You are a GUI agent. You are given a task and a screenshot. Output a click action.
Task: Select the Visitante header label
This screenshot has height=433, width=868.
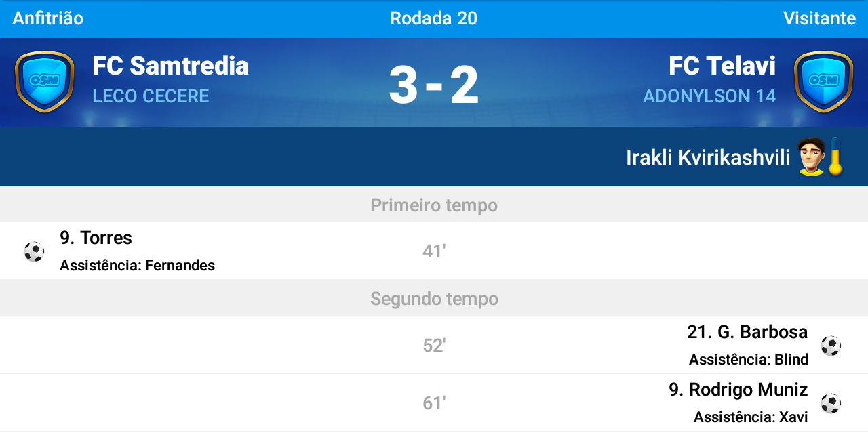[819, 18]
